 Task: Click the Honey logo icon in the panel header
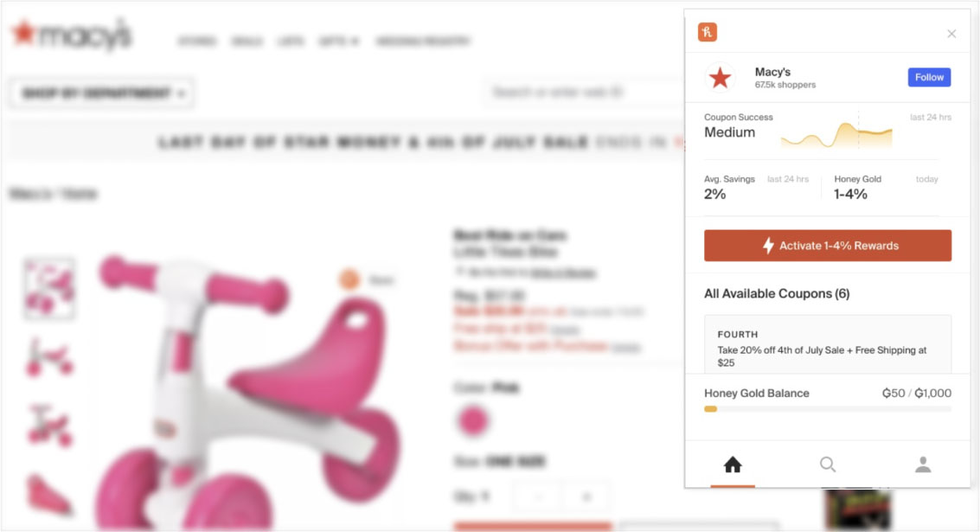(x=707, y=32)
